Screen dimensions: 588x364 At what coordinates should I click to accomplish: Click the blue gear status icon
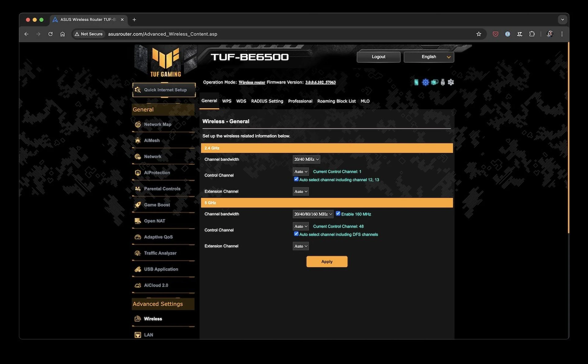[425, 82]
